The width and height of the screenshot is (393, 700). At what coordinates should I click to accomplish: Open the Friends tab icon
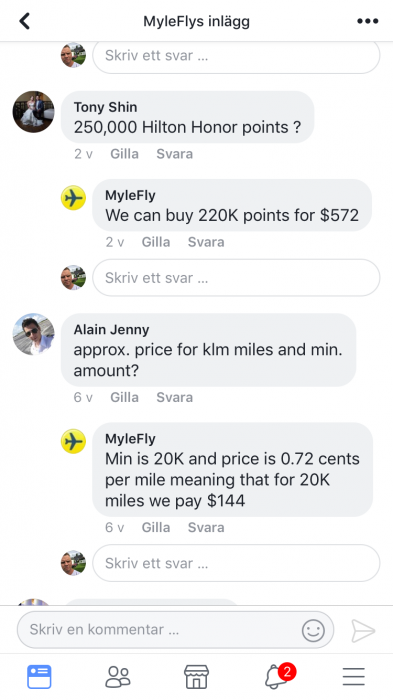click(x=118, y=677)
